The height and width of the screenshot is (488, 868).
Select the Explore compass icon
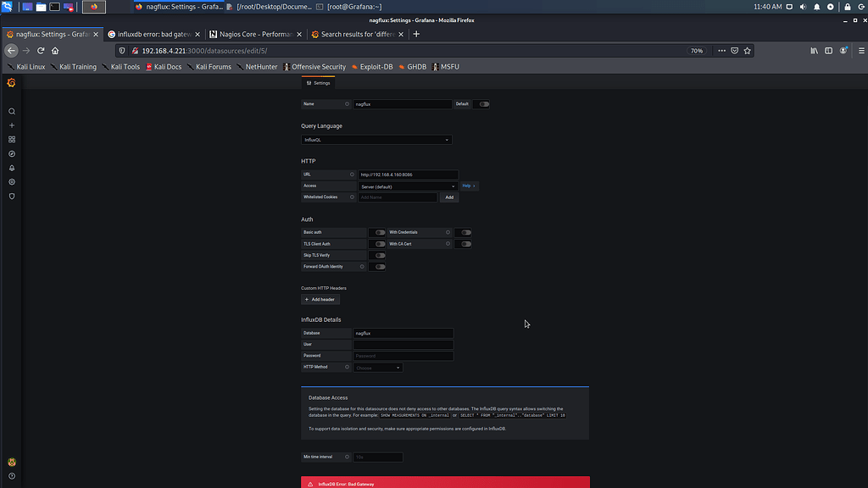[11, 153]
